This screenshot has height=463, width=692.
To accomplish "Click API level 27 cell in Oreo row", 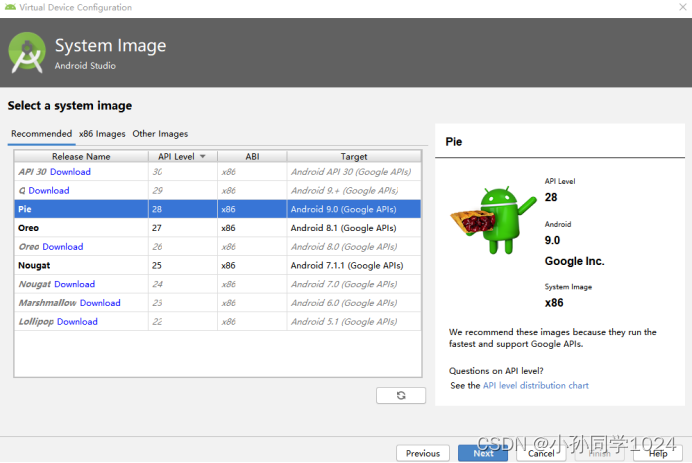I will coord(183,228).
